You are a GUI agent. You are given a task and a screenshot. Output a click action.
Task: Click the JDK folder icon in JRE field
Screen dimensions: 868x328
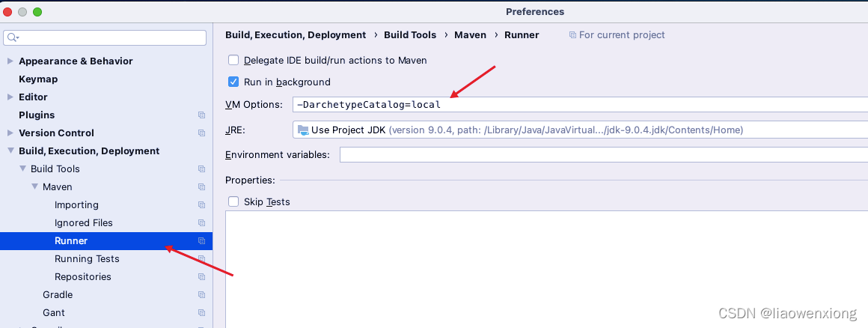point(303,130)
